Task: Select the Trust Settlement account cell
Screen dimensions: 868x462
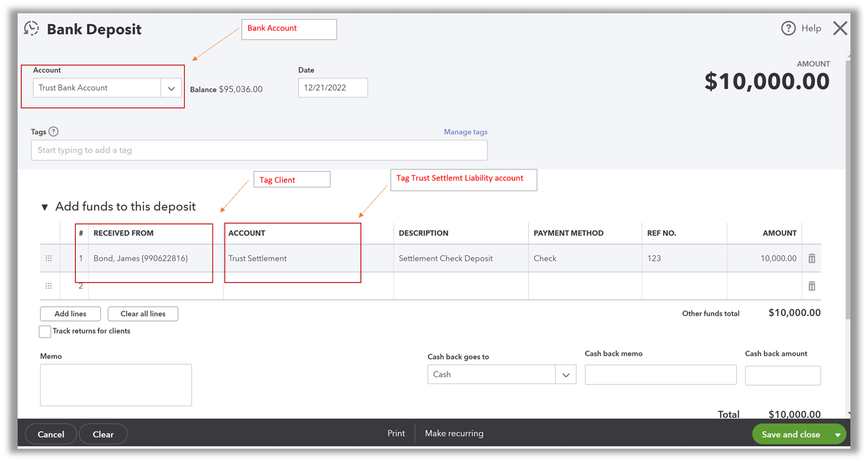Action: [308, 259]
